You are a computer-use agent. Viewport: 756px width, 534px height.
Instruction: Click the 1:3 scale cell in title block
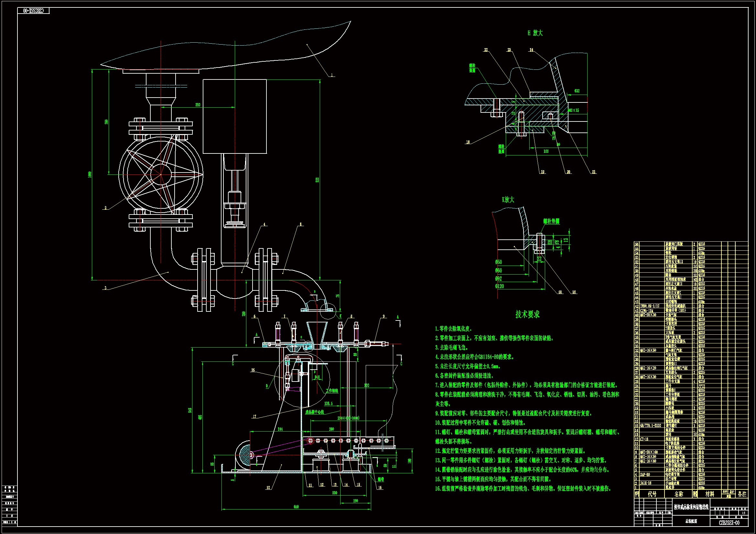743,513
